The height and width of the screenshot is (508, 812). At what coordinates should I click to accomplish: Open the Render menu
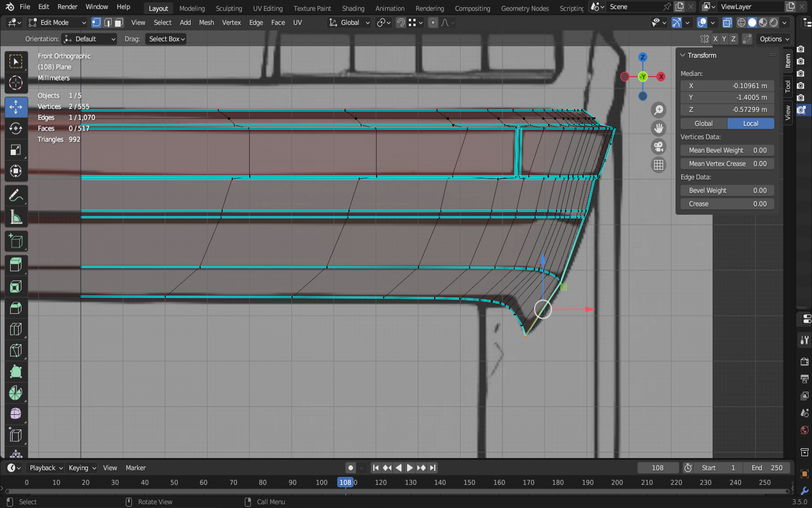click(x=67, y=7)
